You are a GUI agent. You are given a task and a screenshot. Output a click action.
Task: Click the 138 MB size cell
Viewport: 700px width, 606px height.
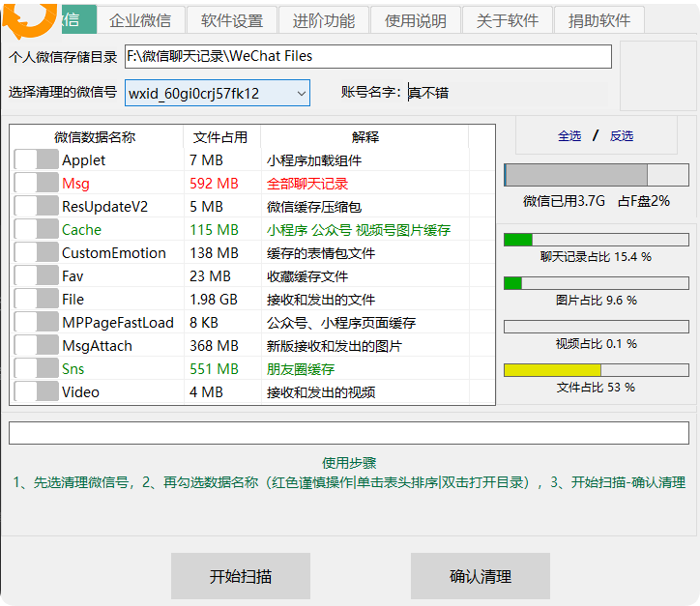tap(214, 252)
